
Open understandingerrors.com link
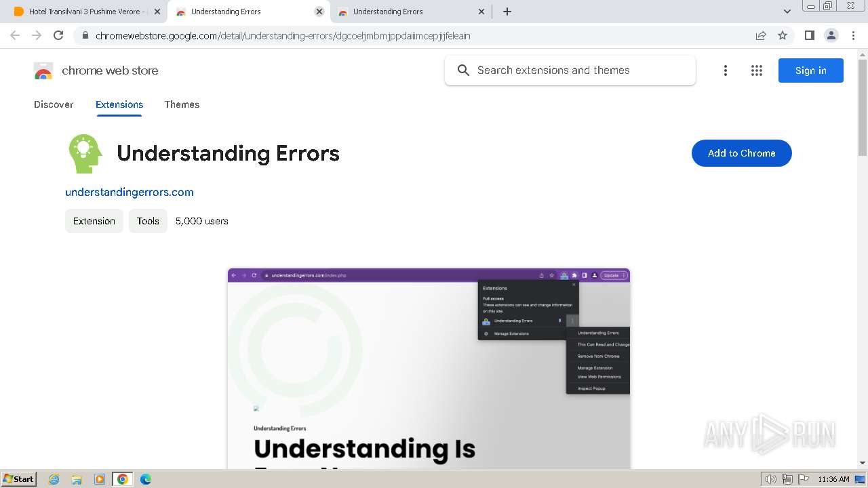point(130,192)
